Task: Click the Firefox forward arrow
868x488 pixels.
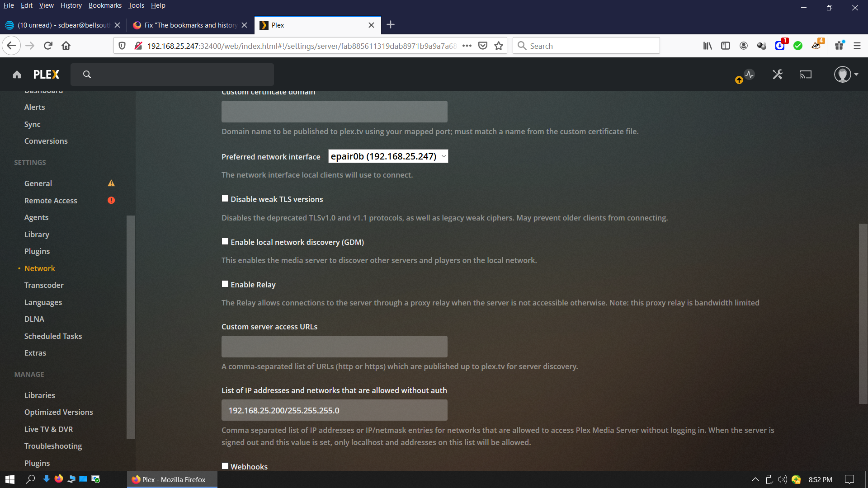Action: click(30, 46)
